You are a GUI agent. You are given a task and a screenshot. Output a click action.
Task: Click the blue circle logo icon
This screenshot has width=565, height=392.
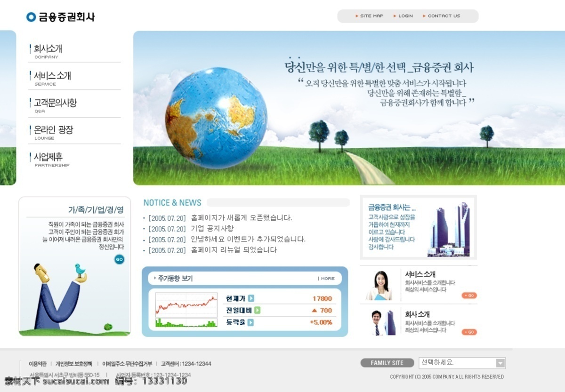[31, 17]
